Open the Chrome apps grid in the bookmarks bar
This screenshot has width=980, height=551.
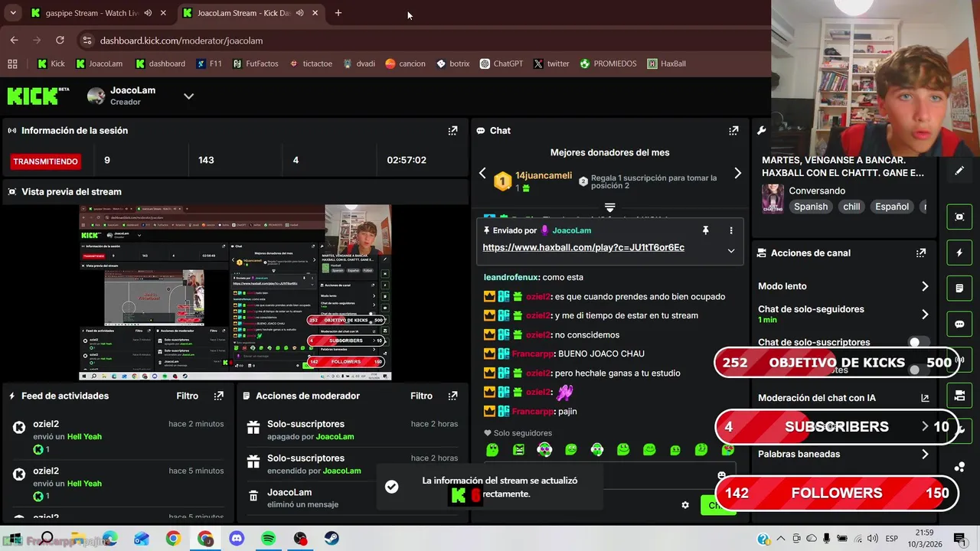click(x=12, y=64)
